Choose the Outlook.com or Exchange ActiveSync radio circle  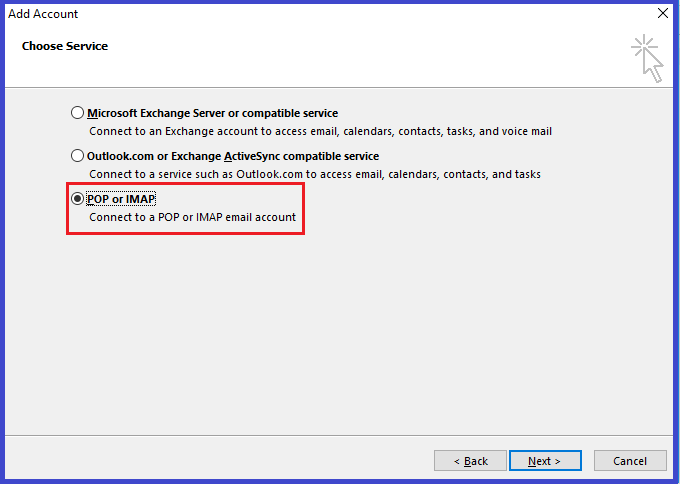77,156
